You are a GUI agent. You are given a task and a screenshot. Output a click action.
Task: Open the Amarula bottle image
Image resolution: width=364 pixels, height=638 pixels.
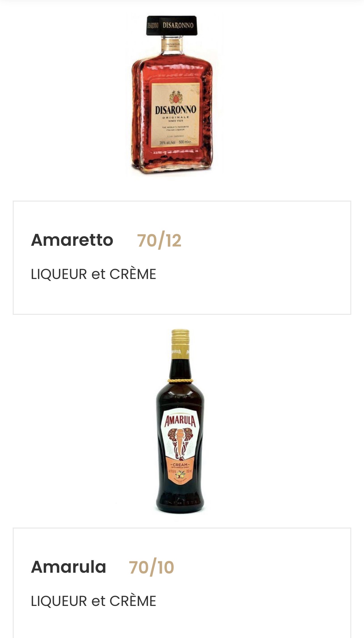pos(180,421)
